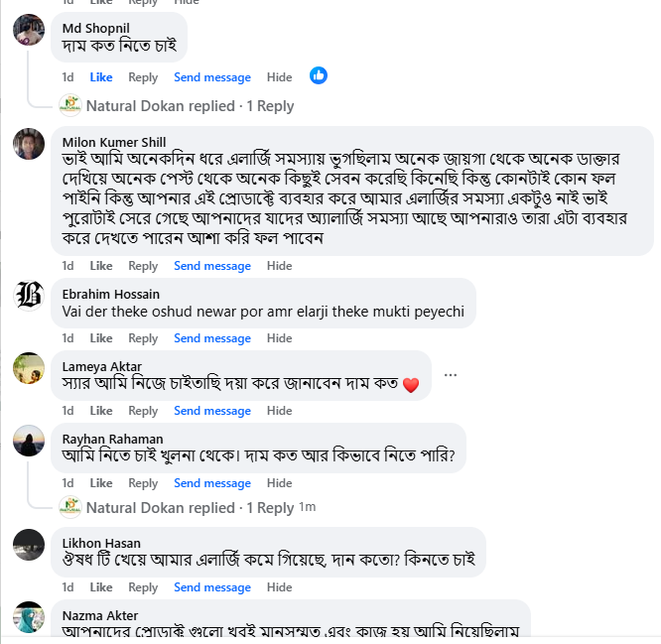This screenshot has width=661, height=644.
Task: Toggle Like on Ebrahim Hossain's comment
Action: click(101, 339)
